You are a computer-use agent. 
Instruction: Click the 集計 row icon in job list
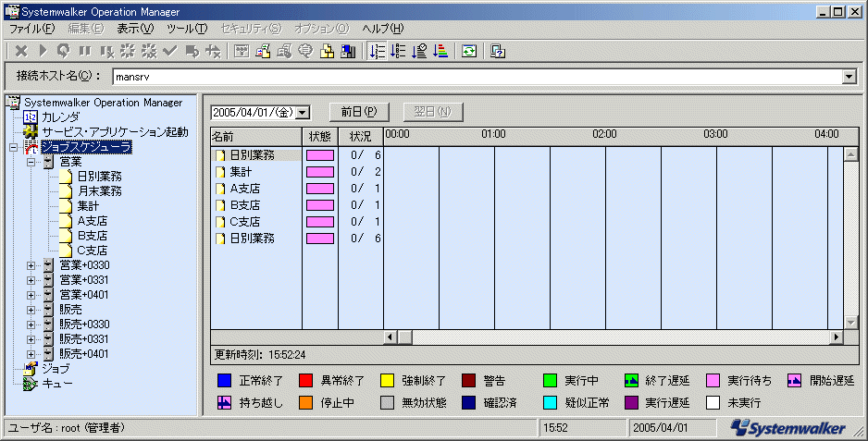tap(220, 172)
